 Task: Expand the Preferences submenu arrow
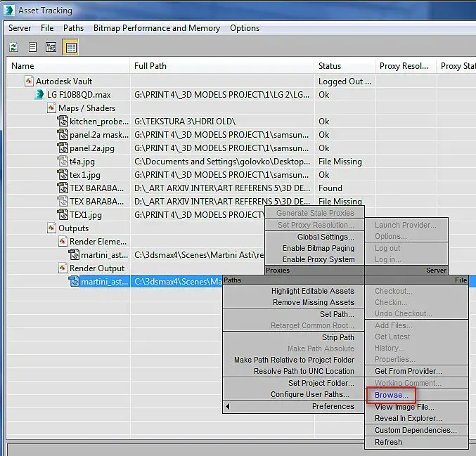tap(228, 406)
